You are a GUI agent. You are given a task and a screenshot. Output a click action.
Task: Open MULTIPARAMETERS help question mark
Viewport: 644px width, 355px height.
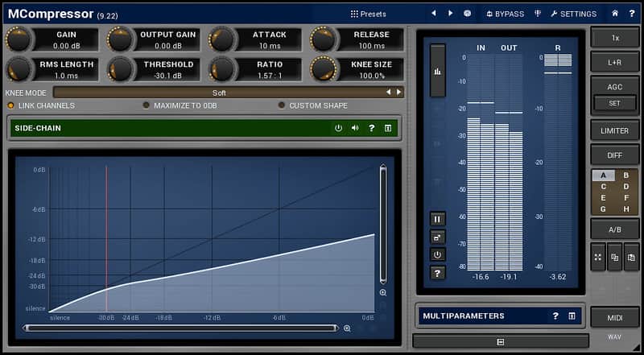pyautogui.click(x=555, y=316)
